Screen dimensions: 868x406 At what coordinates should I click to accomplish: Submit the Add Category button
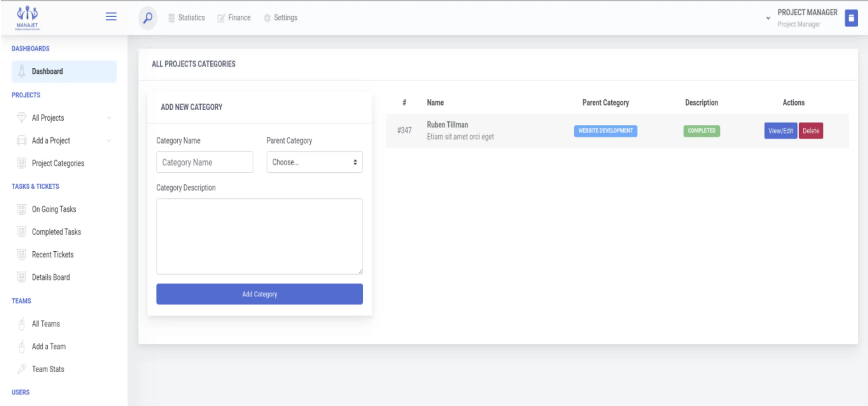[259, 294]
